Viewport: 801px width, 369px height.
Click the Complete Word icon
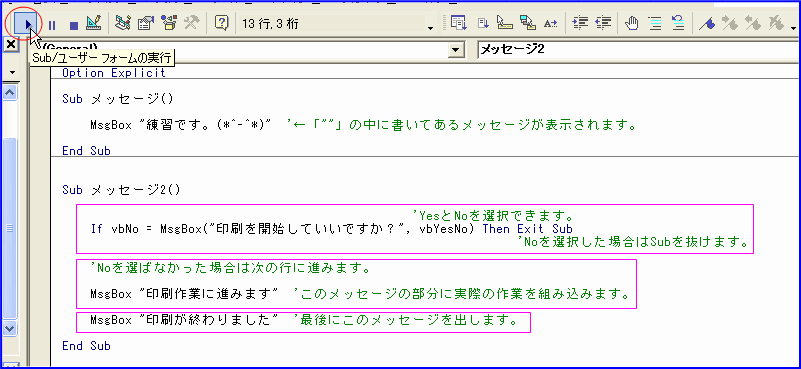(551, 24)
